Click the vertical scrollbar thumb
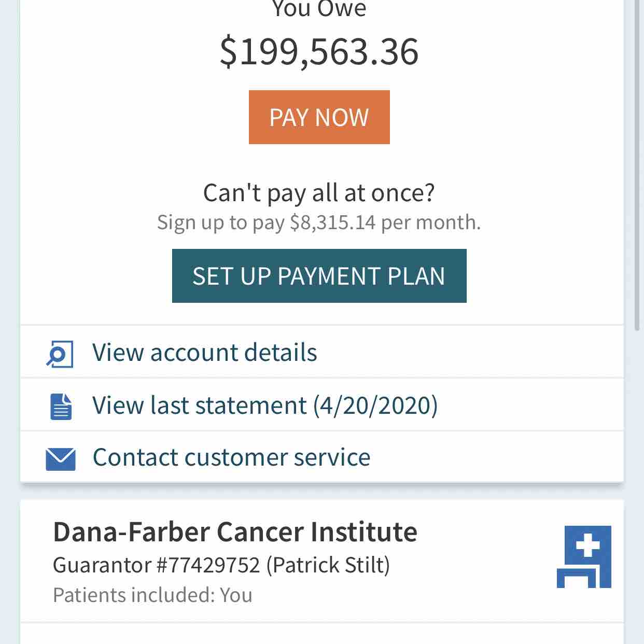This screenshot has width=644, height=644. [637, 166]
